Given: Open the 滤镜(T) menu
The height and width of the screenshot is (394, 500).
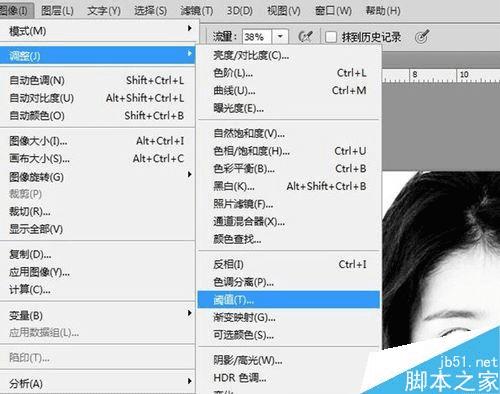Looking at the screenshot, I should pyautogui.click(x=197, y=11).
